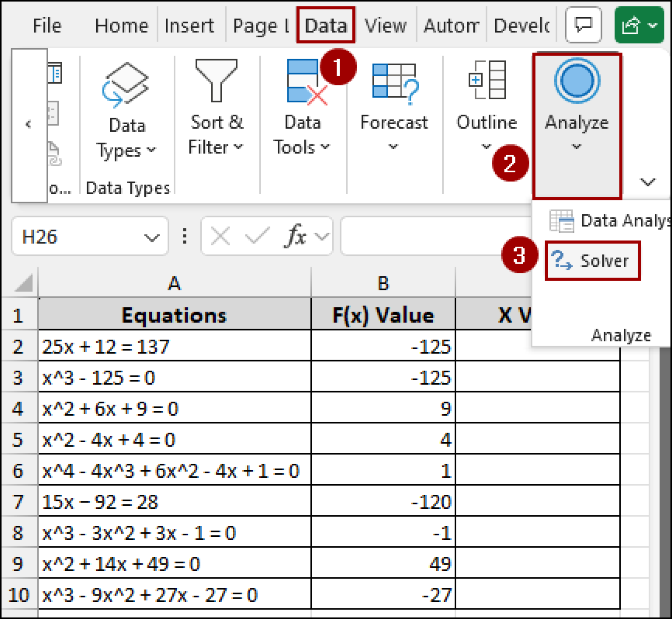672x619 pixels.
Task: Collapse the left navigation pane arrow
Action: (x=29, y=124)
